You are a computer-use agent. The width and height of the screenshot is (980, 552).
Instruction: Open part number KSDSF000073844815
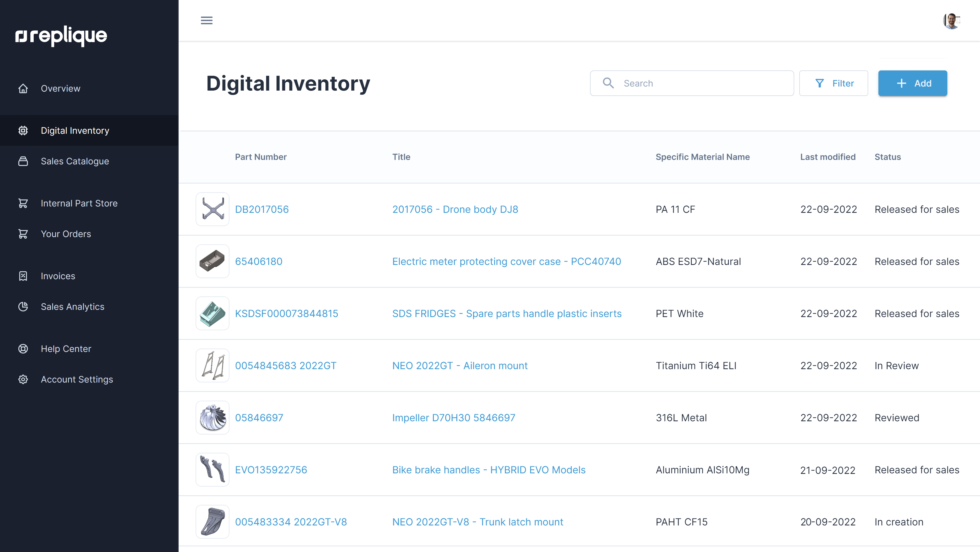coord(286,313)
